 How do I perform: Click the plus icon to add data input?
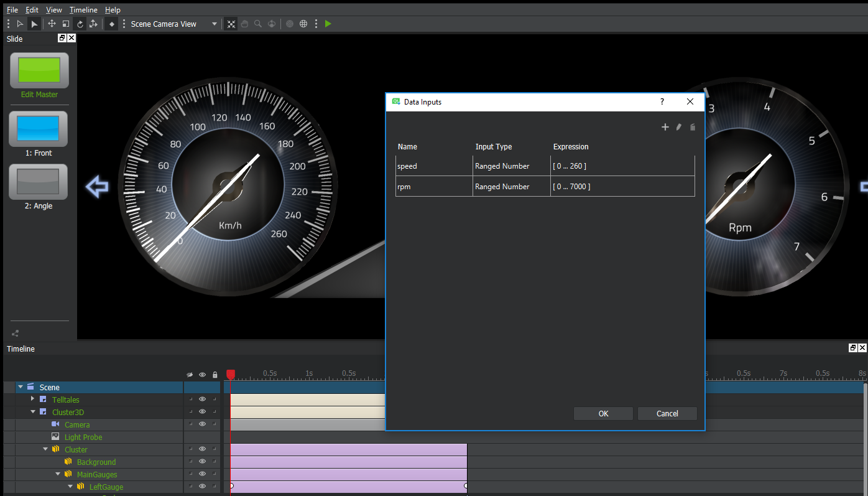[x=665, y=127]
